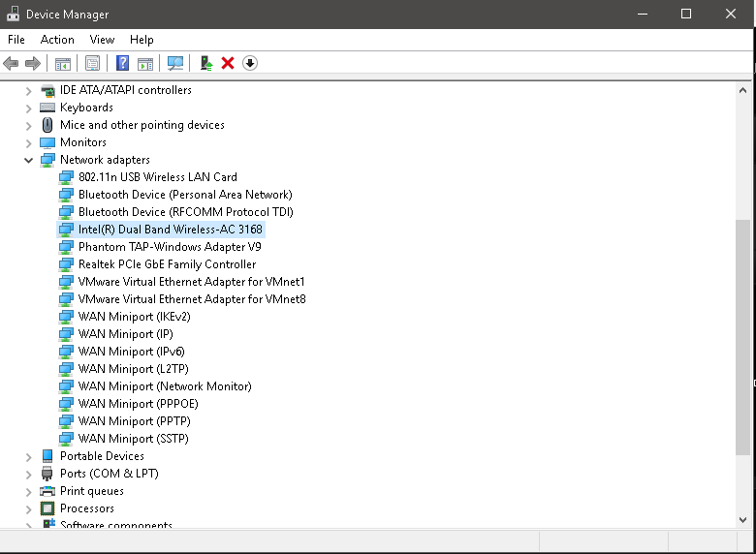Toggle the console tree toolbar icon

click(63, 63)
